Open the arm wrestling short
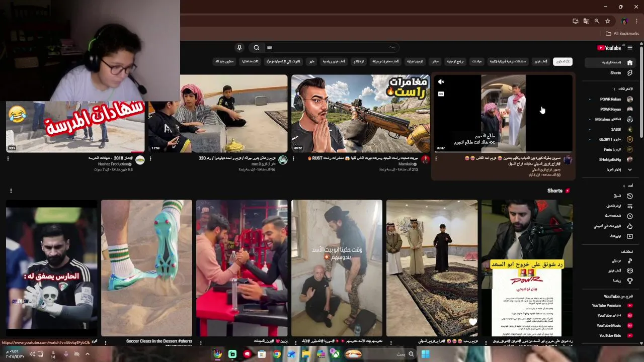Image resolution: width=644 pixels, height=362 pixels. click(x=242, y=268)
